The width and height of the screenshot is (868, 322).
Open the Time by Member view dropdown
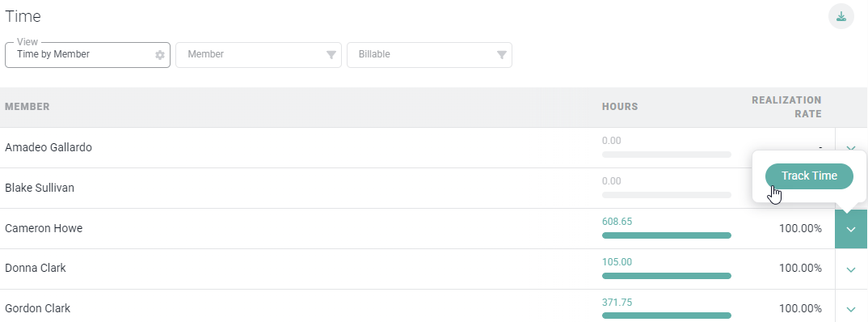pyautogui.click(x=87, y=55)
